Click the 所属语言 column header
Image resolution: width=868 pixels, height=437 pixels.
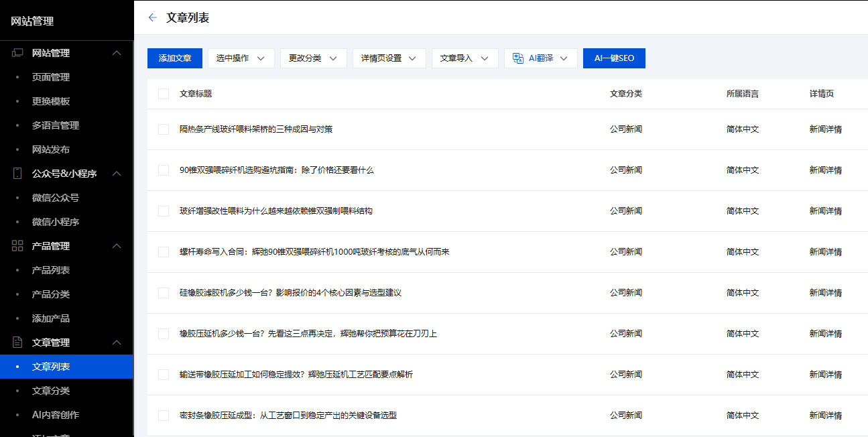coord(743,94)
